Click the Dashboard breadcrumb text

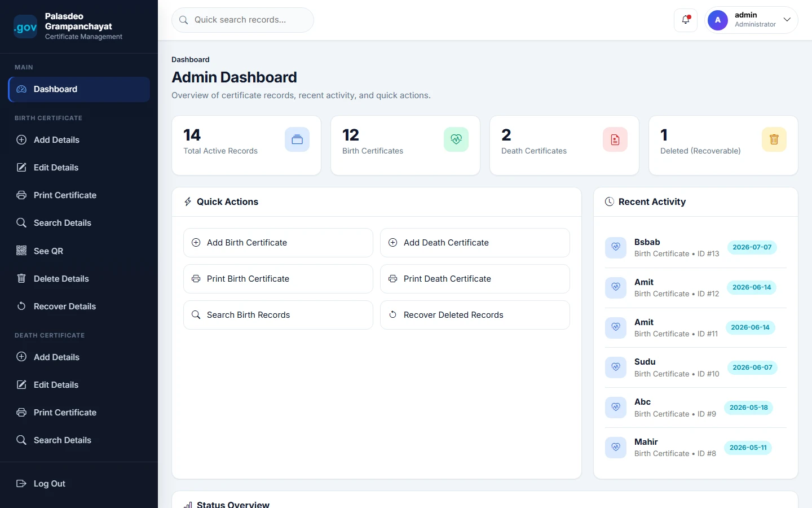[190, 59]
